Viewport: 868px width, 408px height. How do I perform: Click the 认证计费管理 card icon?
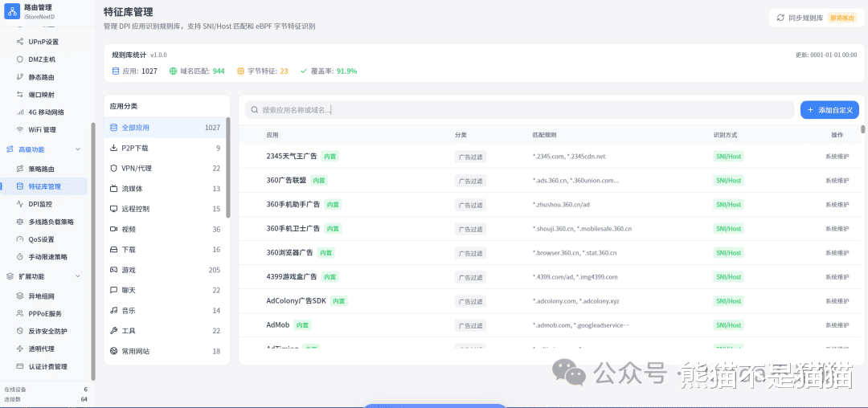[20, 366]
